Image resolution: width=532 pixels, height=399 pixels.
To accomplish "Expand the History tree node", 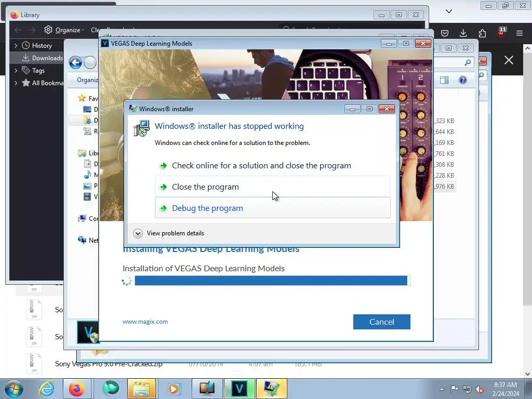I will (x=16, y=46).
